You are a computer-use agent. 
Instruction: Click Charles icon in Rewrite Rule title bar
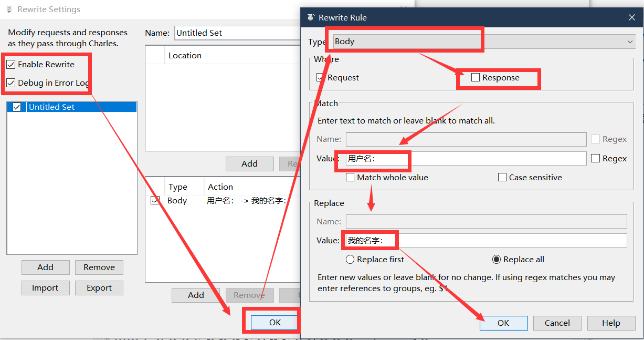(311, 17)
